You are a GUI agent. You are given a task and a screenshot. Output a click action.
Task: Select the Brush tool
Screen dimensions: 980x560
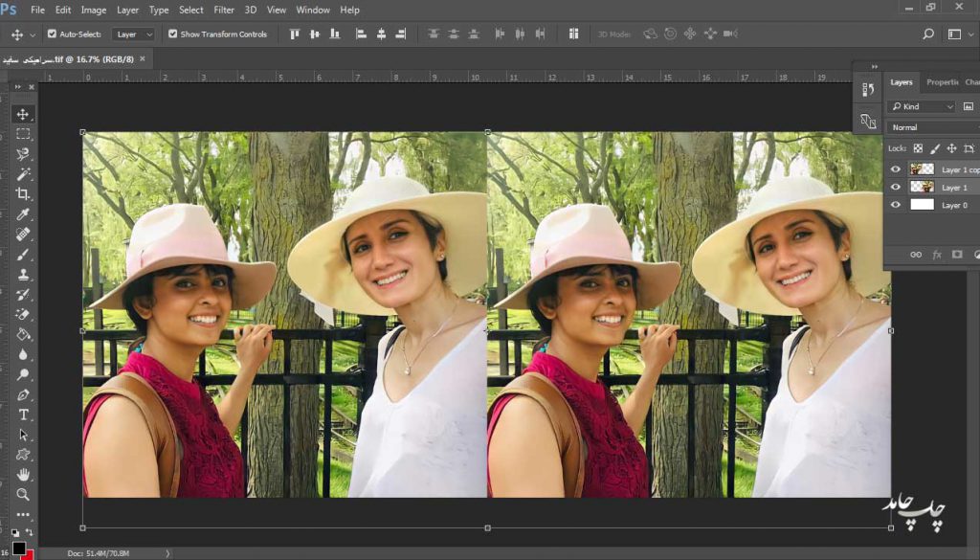[x=23, y=255]
